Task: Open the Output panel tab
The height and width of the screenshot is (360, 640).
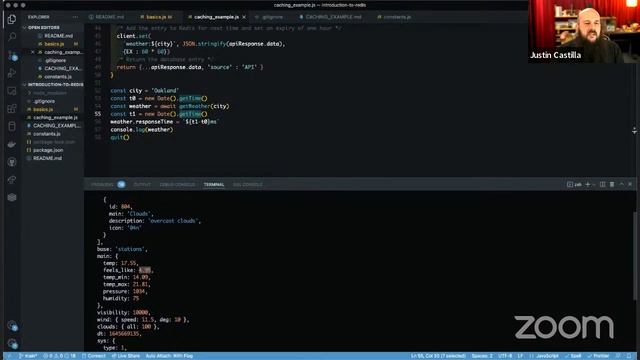Action: [x=142, y=184]
